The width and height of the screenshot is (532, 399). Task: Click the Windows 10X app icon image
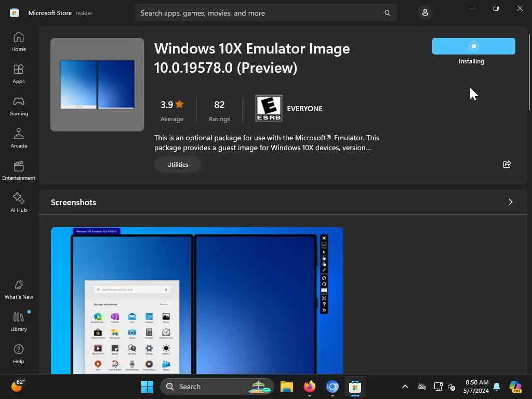pyautogui.click(x=97, y=85)
